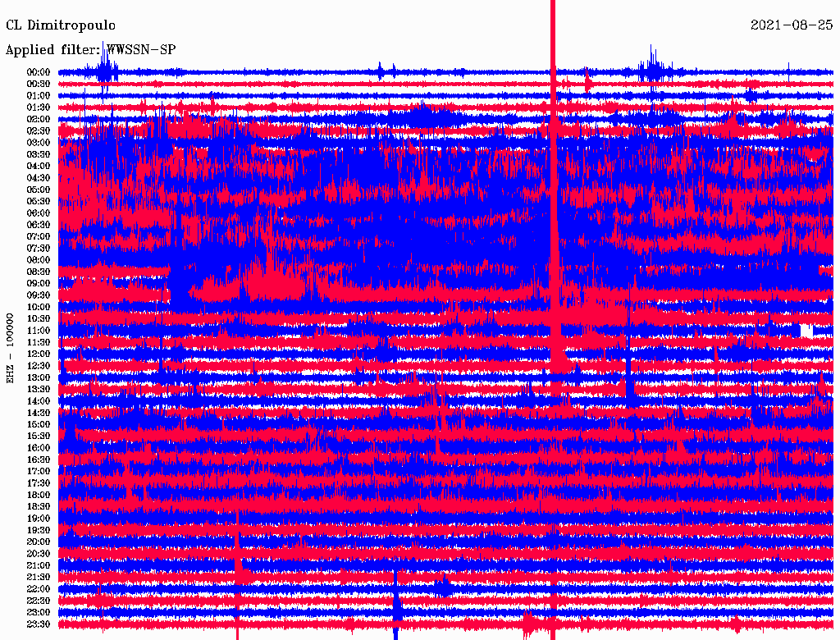This screenshot has width=840, height=640.
Task: Select the 00:00 time label
Action: click(39, 72)
